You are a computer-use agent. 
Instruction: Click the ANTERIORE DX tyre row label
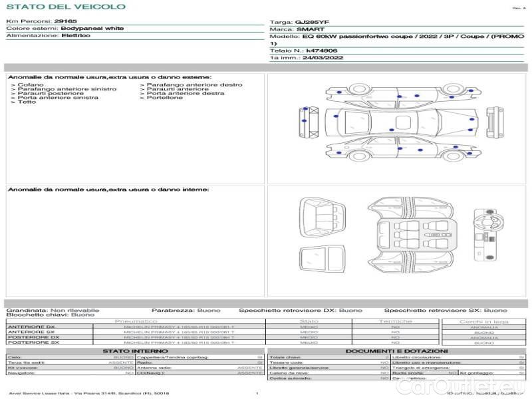pos(31,327)
